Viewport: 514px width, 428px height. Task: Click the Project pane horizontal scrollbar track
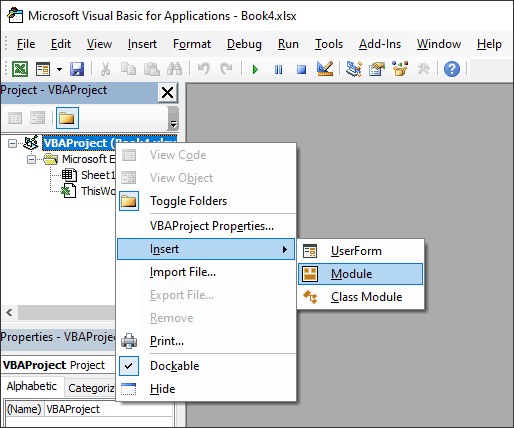click(67, 313)
